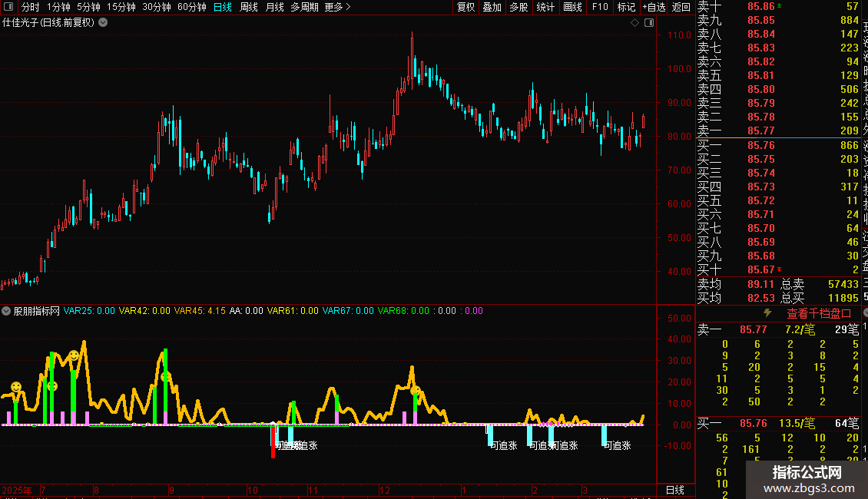Viewport: 868px width, 499px height.
Task: Open the 查看千档盘口 link
Action: 819,313
